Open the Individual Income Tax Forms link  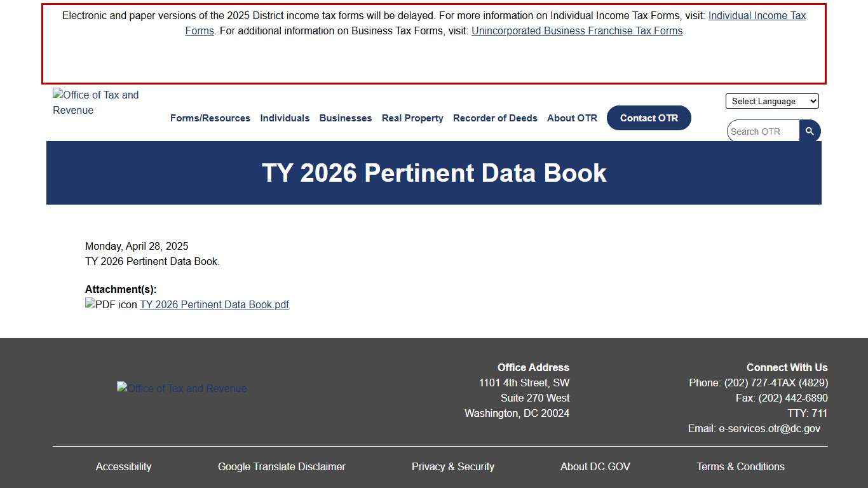(x=757, y=15)
